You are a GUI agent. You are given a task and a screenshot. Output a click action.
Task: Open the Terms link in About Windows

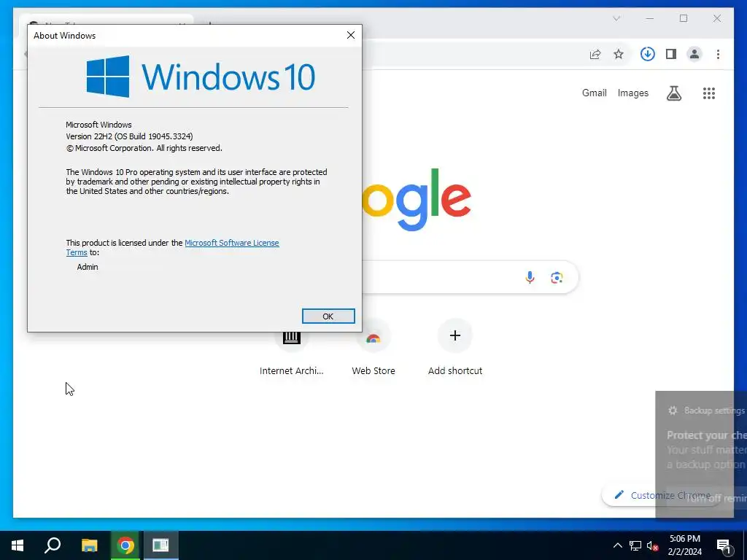coord(76,252)
